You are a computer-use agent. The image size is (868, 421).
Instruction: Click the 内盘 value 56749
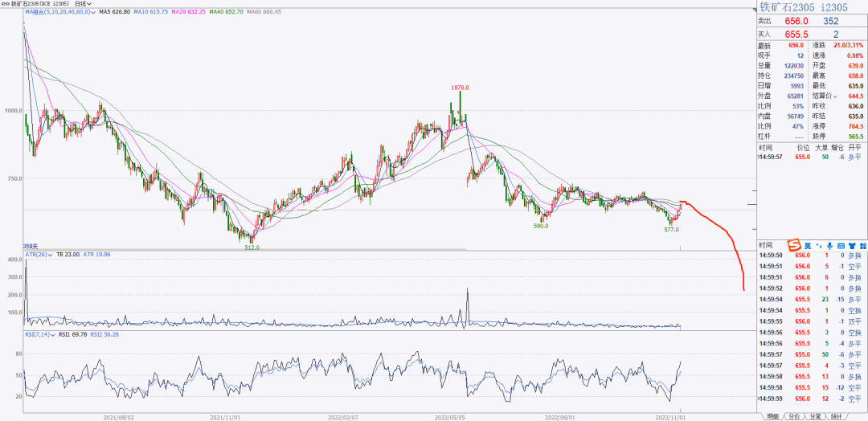(795, 116)
